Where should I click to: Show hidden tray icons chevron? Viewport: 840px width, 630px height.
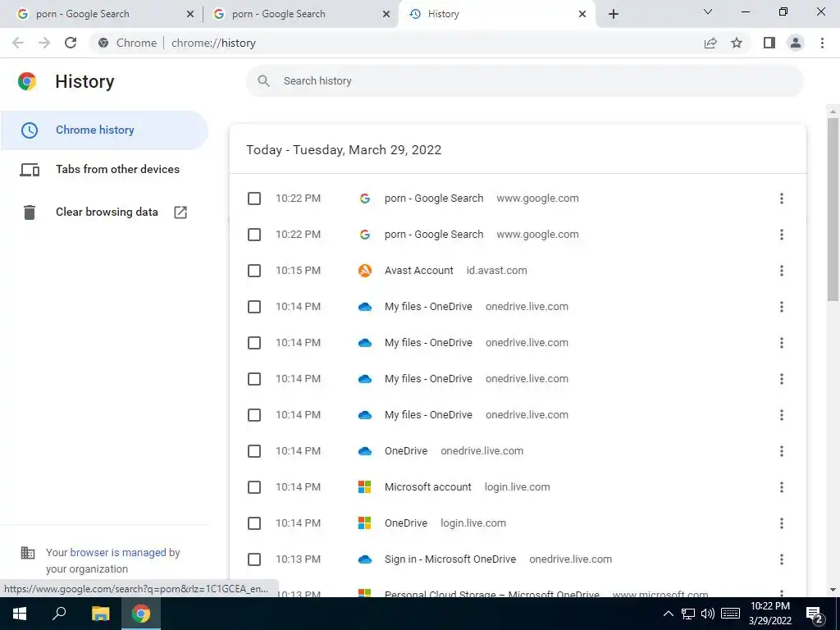click(x=669, y=614)
